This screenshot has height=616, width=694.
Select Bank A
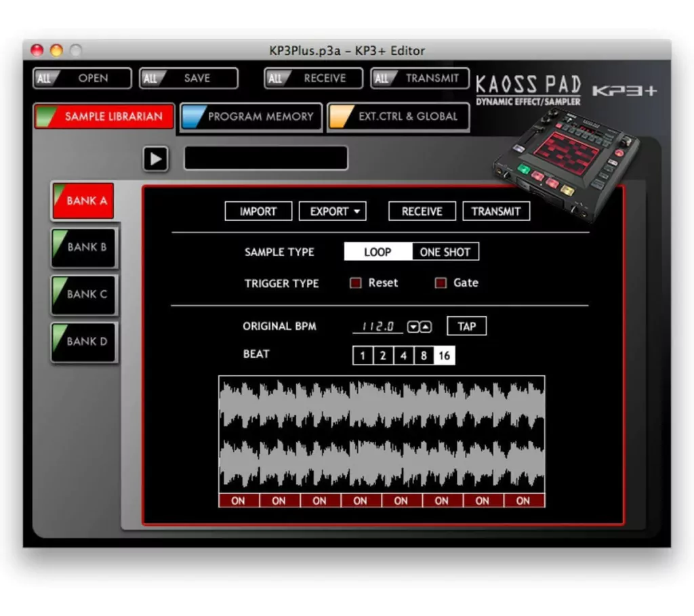tap(83, 201)
